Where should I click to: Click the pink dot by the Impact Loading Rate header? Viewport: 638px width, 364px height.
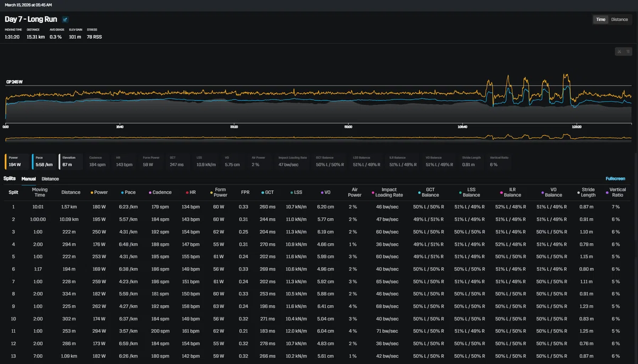pos(373,192)
